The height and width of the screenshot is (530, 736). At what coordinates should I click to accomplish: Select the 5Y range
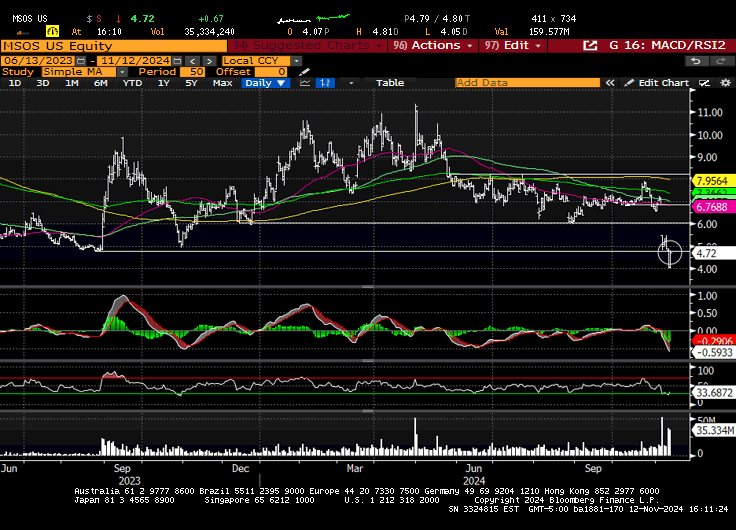point(191,83)
